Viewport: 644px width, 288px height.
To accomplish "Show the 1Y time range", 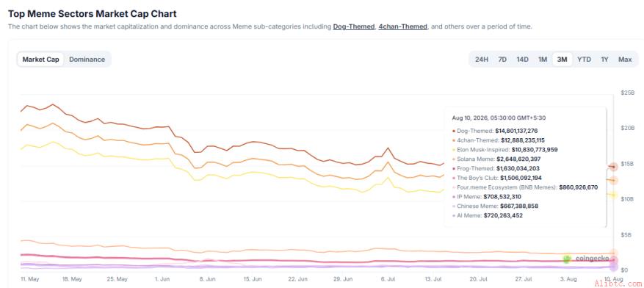I will tap(604, 60).
